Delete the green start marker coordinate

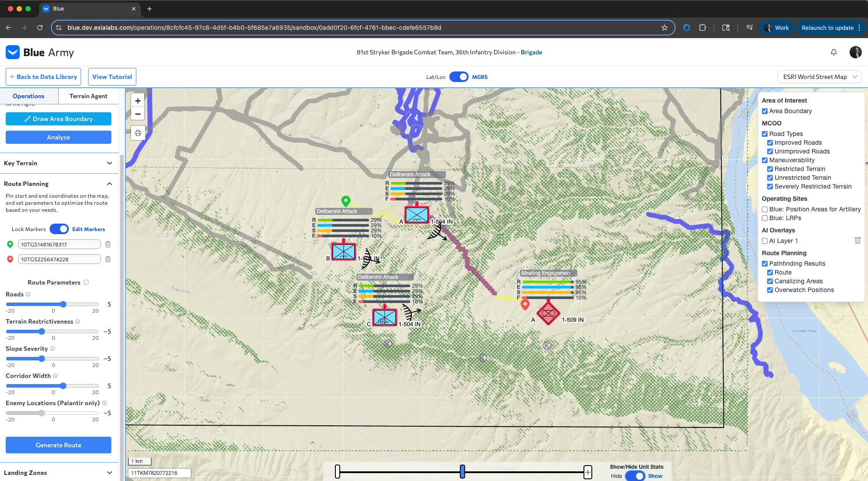[x=108, y=244]
